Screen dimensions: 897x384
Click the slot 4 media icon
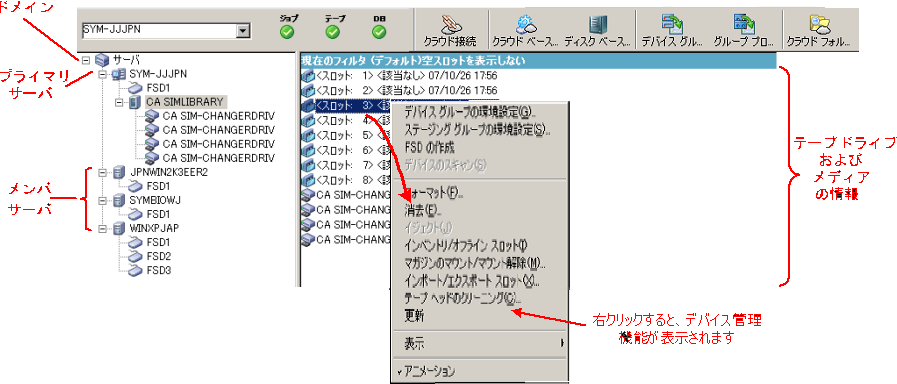coord(308,120)
